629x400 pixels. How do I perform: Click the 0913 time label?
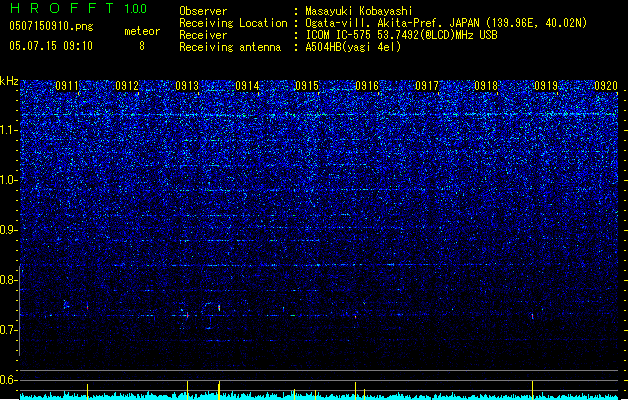[187, 86]
